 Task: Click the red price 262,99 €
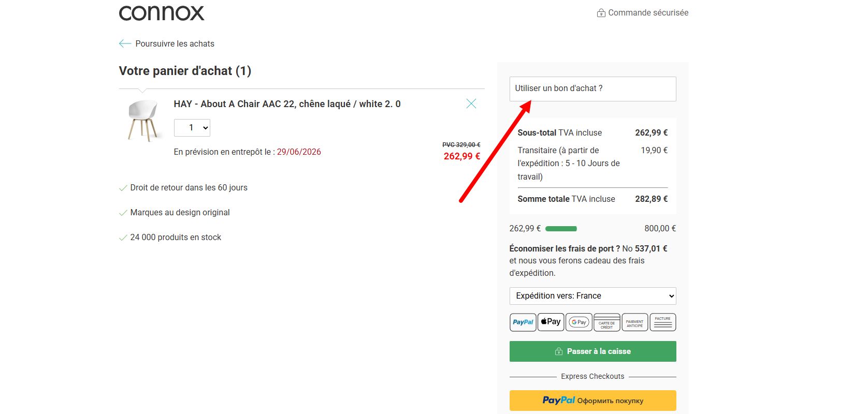tap(462, 156)
